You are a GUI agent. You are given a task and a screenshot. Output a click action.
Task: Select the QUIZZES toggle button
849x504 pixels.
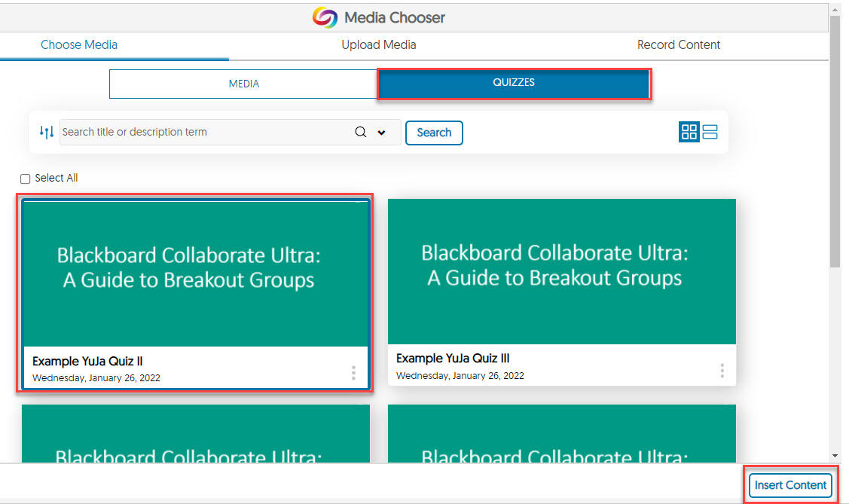click(x=514, y=83)
